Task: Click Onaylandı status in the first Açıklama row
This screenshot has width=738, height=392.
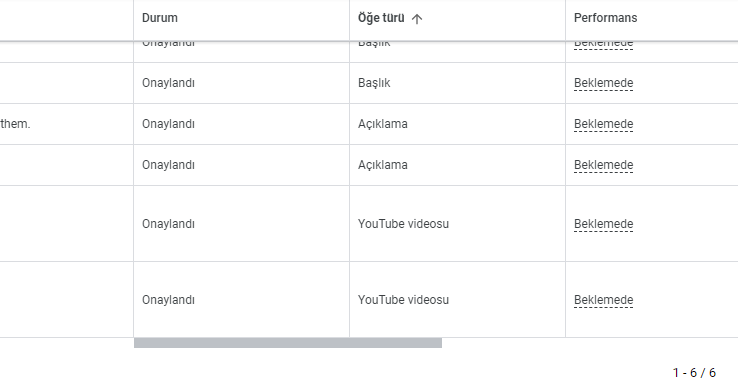Action: point(168,124)
